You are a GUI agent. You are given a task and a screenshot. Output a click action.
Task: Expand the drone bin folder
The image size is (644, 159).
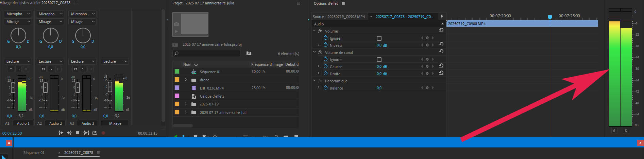[x=186, y=80]
